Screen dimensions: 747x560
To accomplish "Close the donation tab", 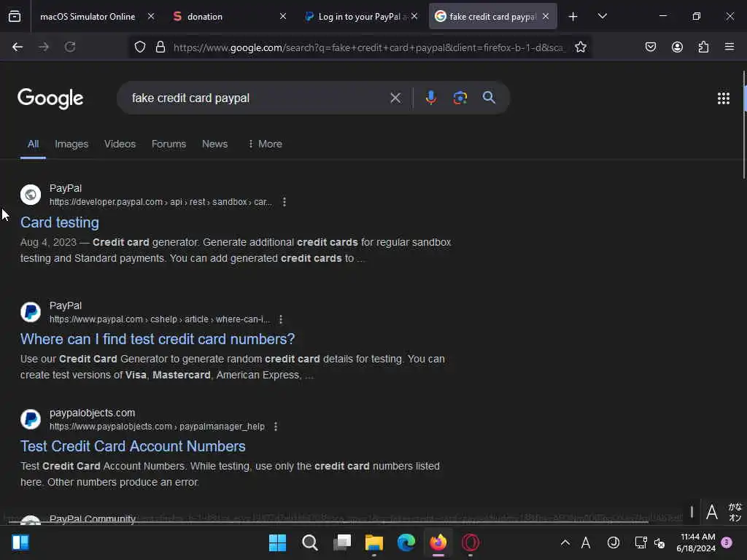I will (283, 16).
